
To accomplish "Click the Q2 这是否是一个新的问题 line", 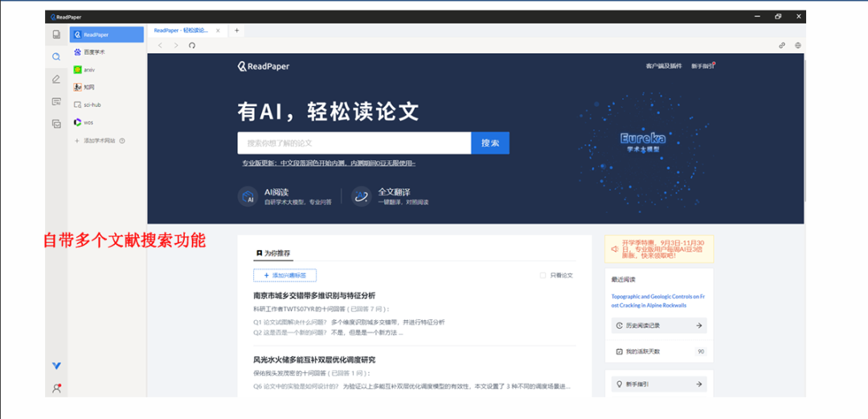I will [x=328, y=333].
